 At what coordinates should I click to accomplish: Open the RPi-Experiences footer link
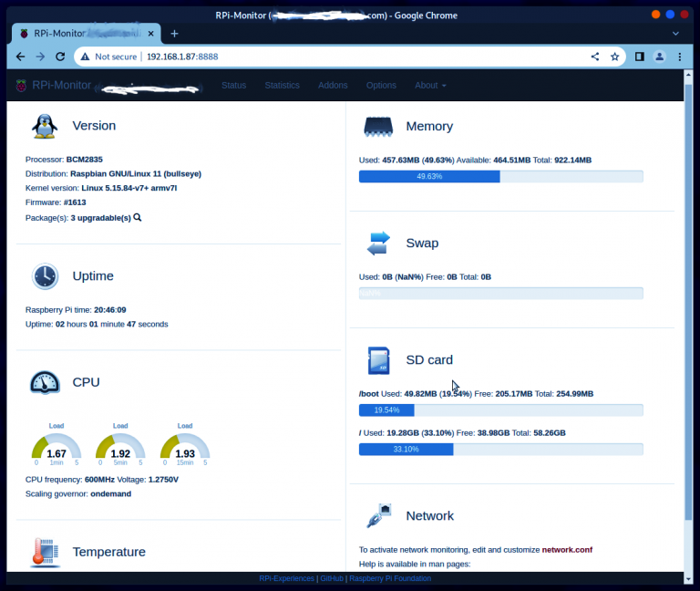(x=286, y=578)
